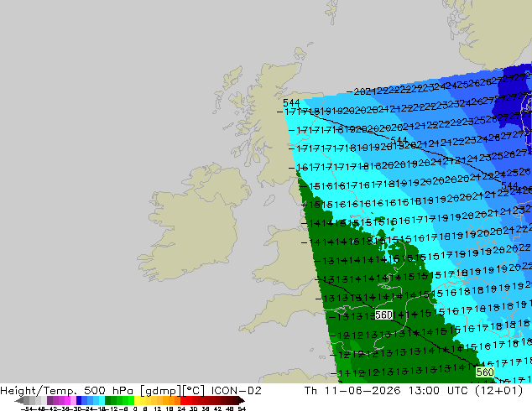
Task: Click the 'Th' weekday abbreviation
Action: pyautogui.click(x=310, y=391)
